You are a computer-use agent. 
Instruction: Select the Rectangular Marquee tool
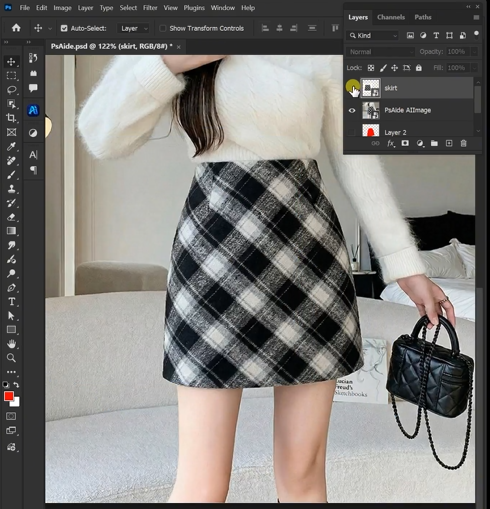tap(11, 76)
